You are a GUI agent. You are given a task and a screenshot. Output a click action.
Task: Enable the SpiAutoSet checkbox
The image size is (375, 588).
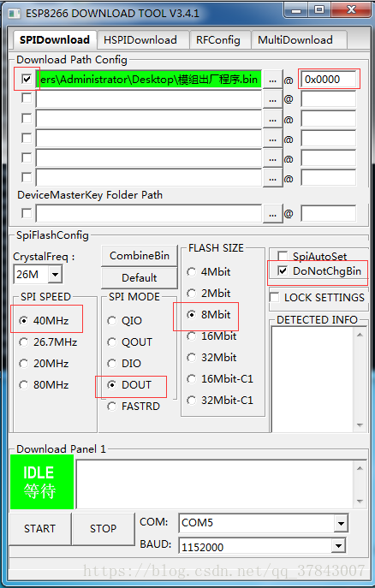[x=283, y=256]
